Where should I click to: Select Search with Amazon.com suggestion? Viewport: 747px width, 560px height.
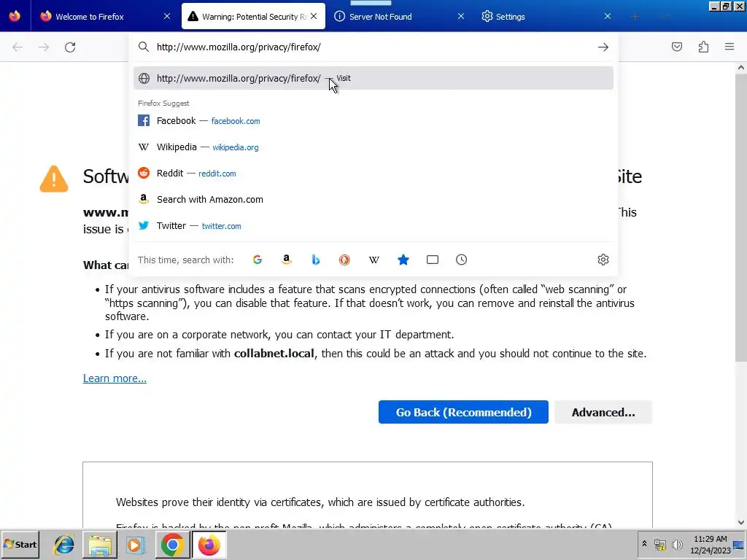click(x=373, y=200)
